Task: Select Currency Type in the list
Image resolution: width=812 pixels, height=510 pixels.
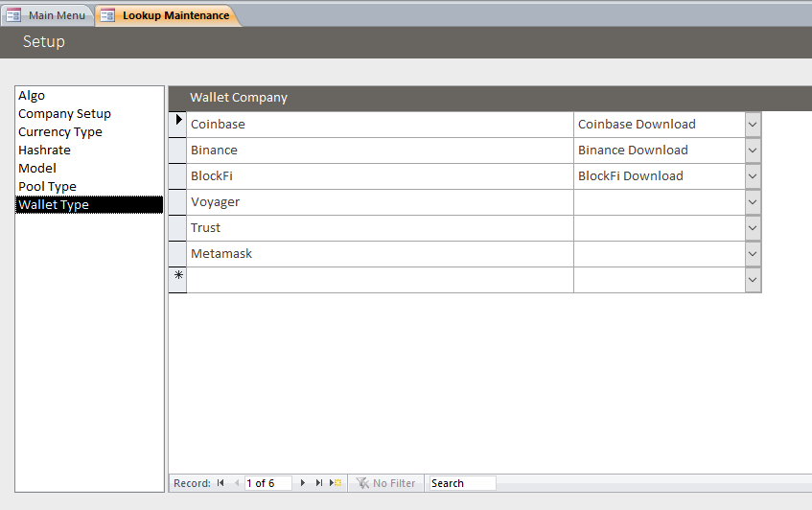Action: point(89,131)
